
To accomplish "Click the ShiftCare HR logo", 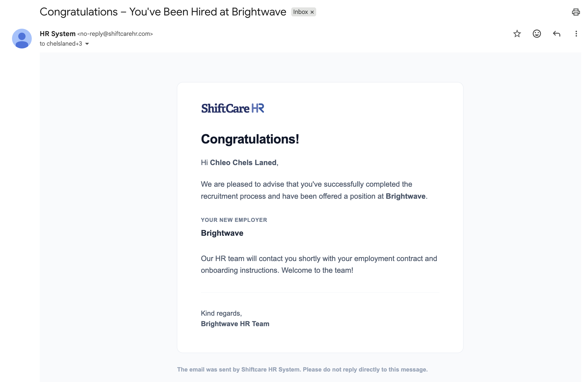I will (x=233, y=108).
